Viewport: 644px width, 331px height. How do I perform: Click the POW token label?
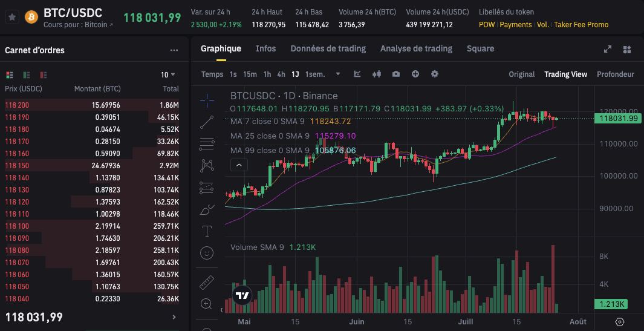click(487, 25)
